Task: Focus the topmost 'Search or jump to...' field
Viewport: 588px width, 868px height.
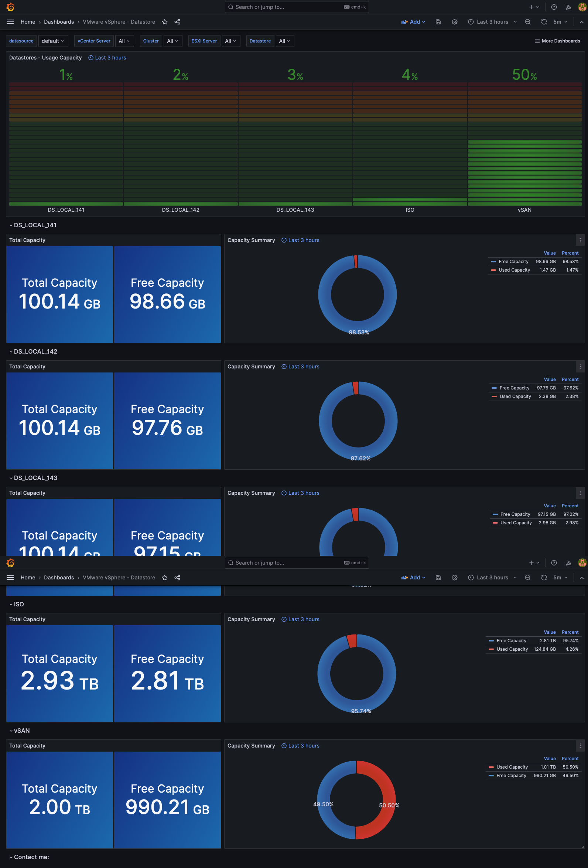Action: click(297, 7)
